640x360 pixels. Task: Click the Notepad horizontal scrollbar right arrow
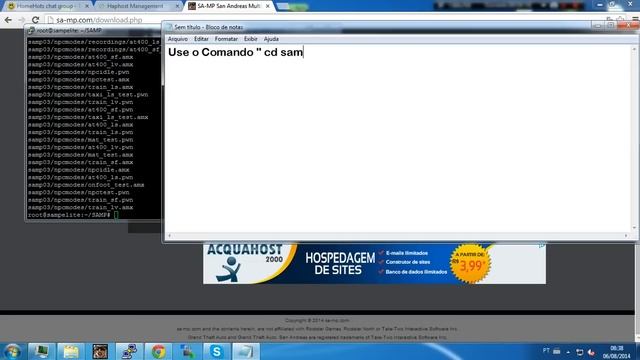(626, 236)
